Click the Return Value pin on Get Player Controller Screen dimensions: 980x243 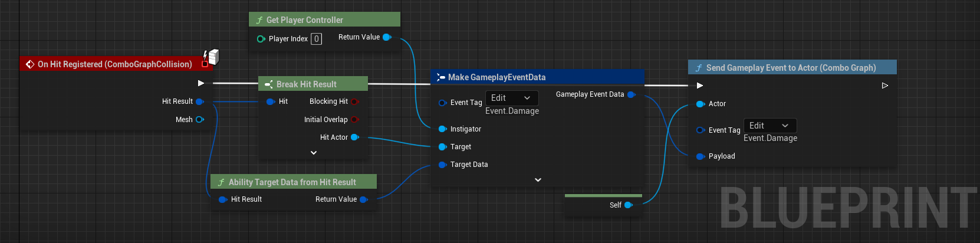pos(387,37)
